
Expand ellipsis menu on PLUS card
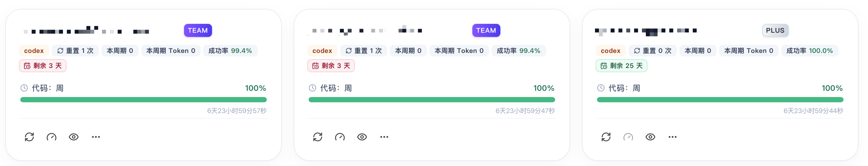(x=673, y=137)
